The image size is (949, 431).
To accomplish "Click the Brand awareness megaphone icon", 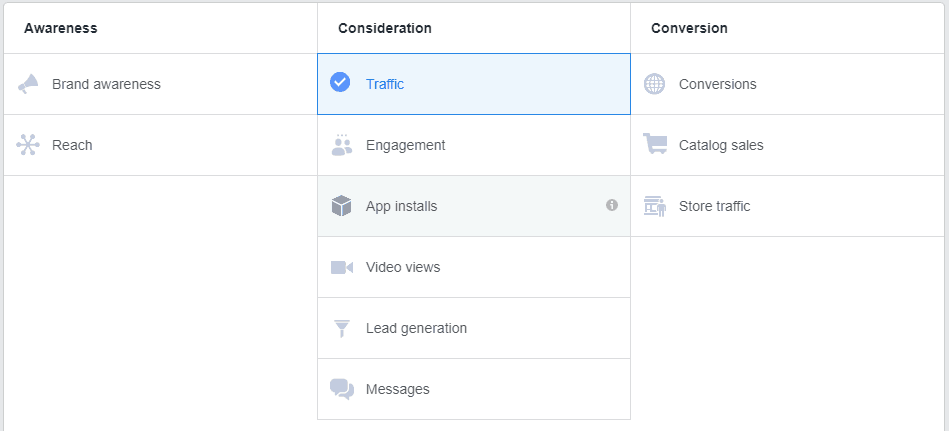I will click(x=28, y=84).
